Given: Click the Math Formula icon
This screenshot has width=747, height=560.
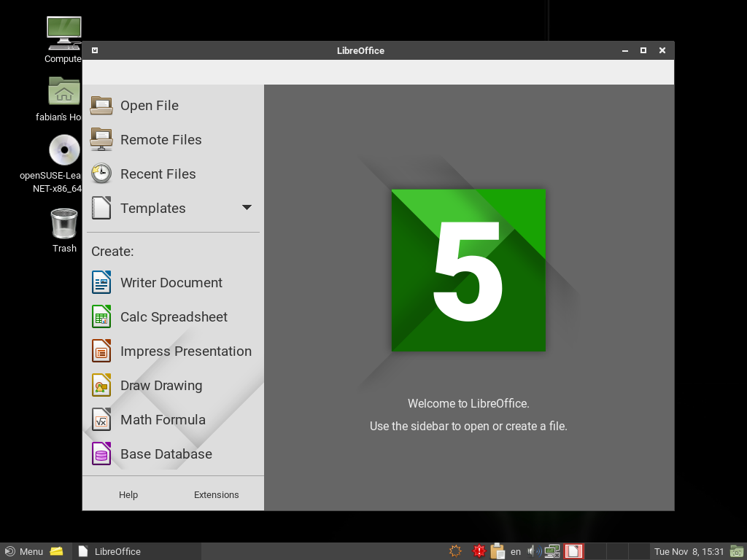Looking at the screenshot, I should (x=101, y=419).
